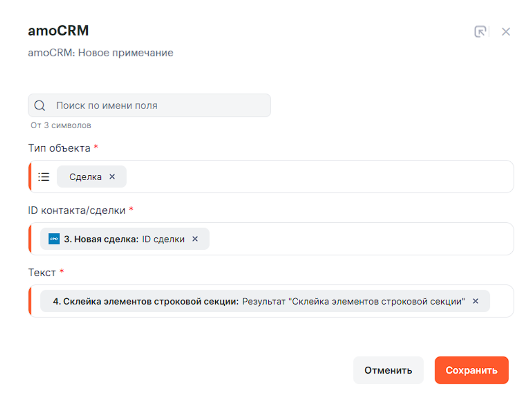Click the list icon in Тип объекта
532x403 pixels.
[44, 177]
